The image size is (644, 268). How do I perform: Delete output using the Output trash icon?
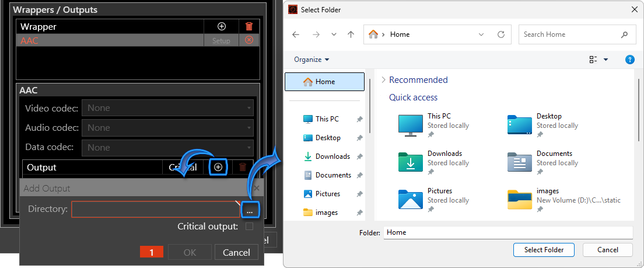(x=243, y=168)
